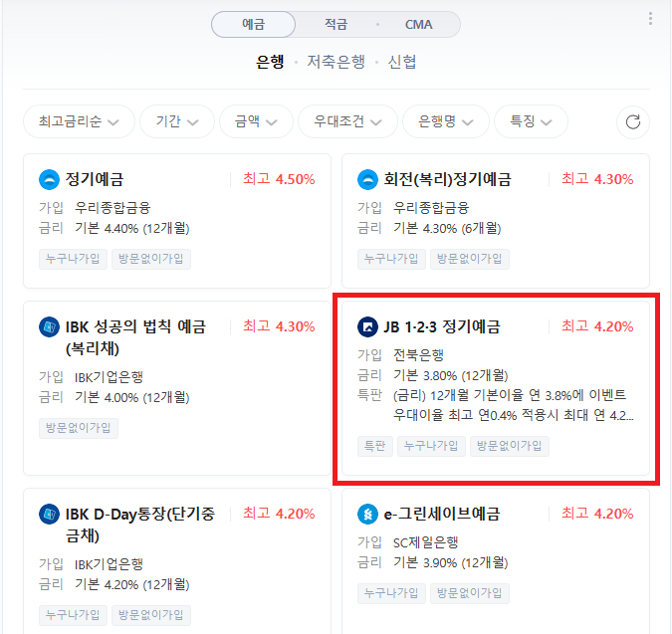This screenshot has width=672, height=634.
Task: Click 최고 4.20% on e-그린세이브예금 card
Action: click(x=597, y=514)
